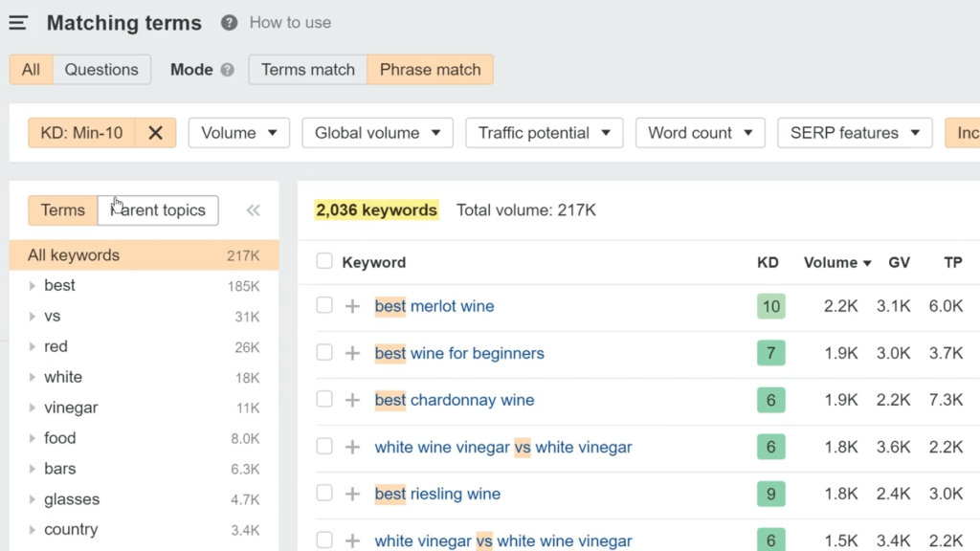The image size is (980, 551).
Task: Select checkbox for white wine vinegar vs white vinegar
Action: [324, 447]
